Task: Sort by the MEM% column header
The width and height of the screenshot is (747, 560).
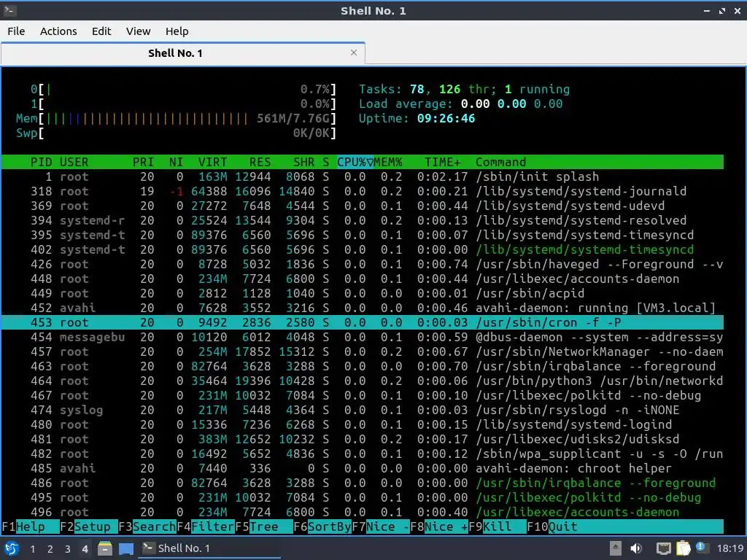Action: click(388, 163)
